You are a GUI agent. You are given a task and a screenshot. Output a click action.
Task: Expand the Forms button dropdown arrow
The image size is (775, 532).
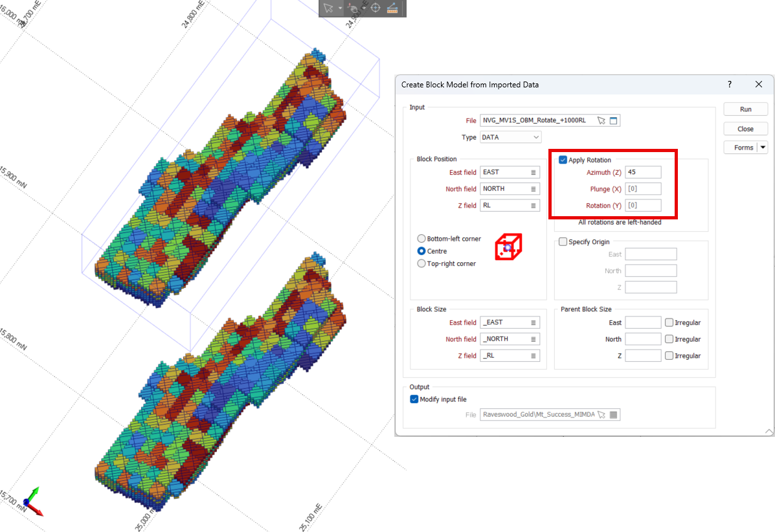[x=763, y=148]
